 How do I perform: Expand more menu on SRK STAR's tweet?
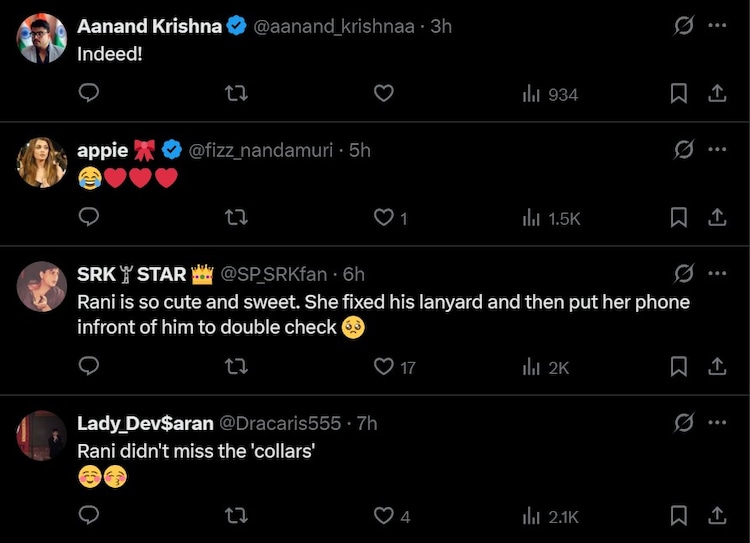[x=716, y=273]
